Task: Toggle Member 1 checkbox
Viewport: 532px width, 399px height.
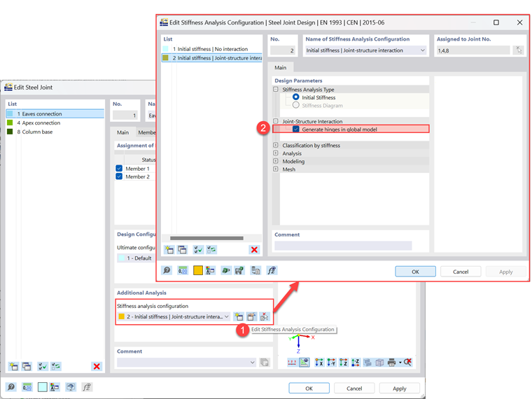Action: 119,168
